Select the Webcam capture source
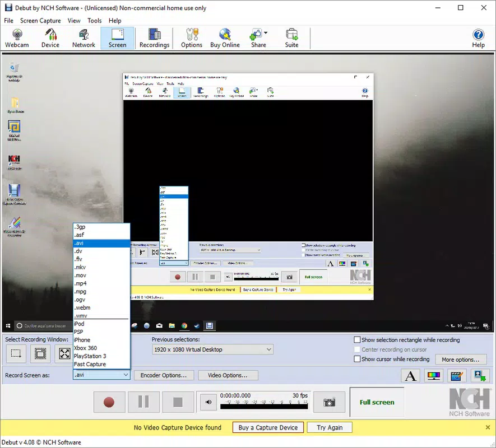The height and width of the screenshot is (448, 496). pos(17,38)
